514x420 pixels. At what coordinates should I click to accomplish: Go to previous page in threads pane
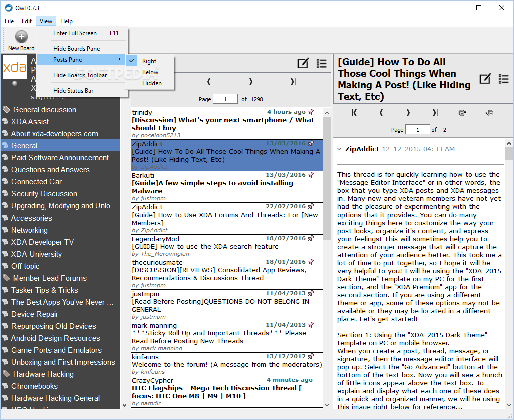[209, 82]
